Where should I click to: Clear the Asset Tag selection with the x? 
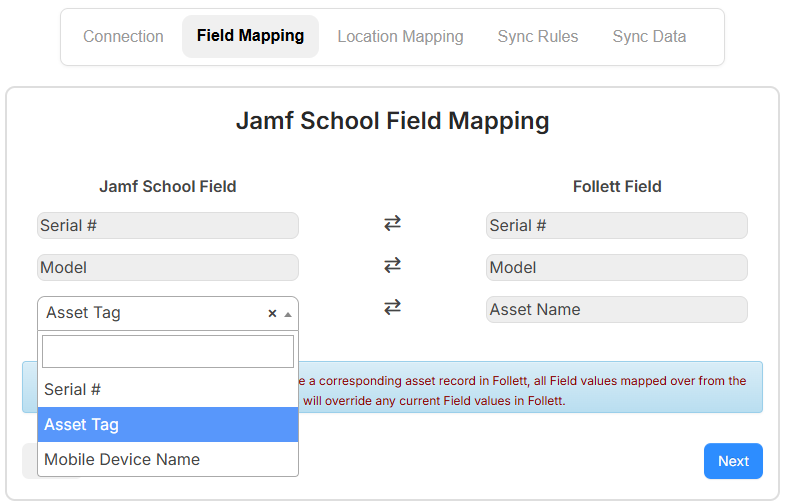click(272, 313)
